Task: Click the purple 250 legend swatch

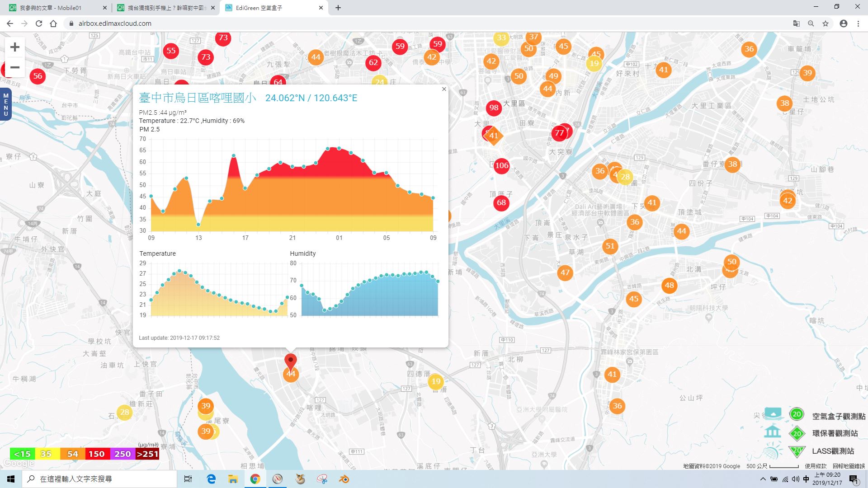Action: 123,454
